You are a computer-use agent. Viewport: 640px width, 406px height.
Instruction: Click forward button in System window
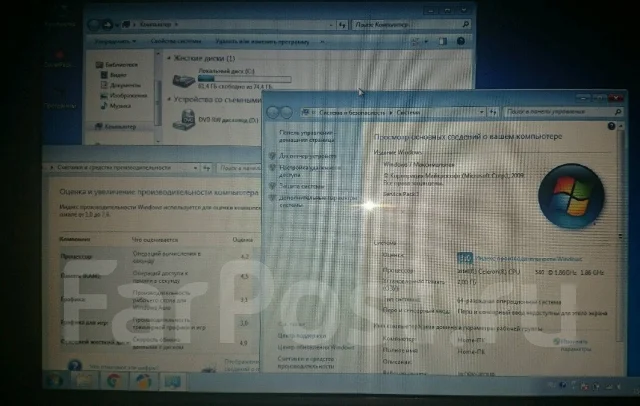point(287,112)
